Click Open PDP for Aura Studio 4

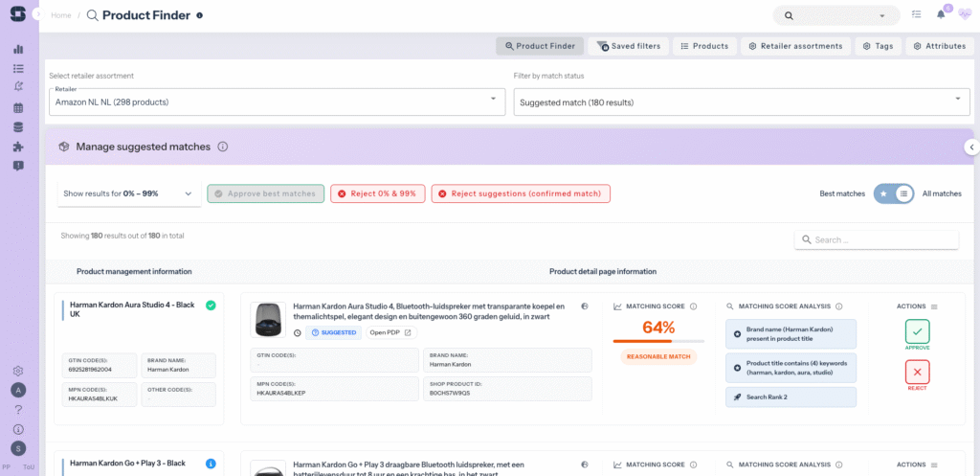(391, 332)
